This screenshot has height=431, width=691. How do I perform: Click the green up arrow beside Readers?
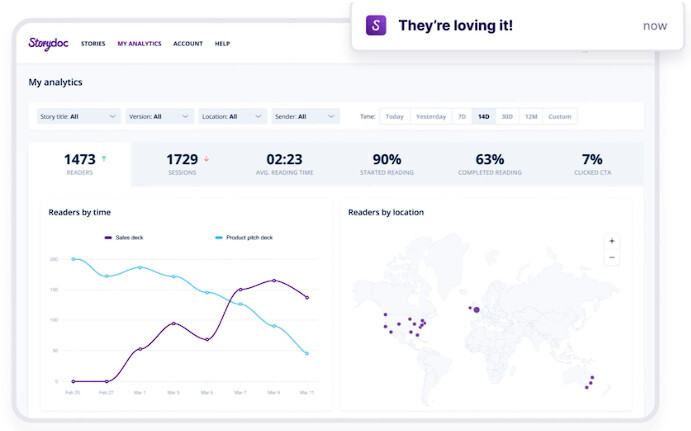[104, 158]
